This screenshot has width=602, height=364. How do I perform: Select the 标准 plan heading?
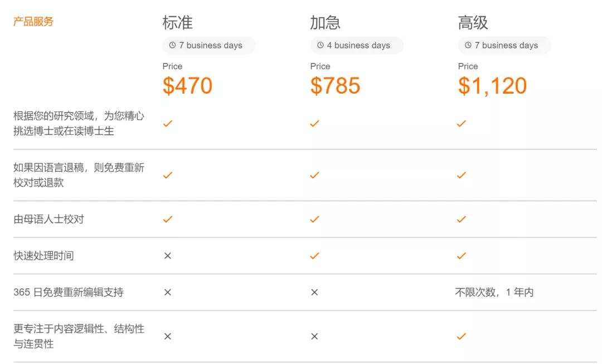pyautogui.click(x=177, y=23)
